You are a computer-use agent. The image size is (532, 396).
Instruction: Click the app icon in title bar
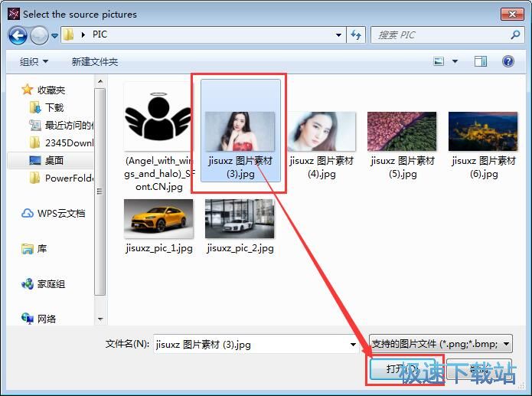point(14,15)
